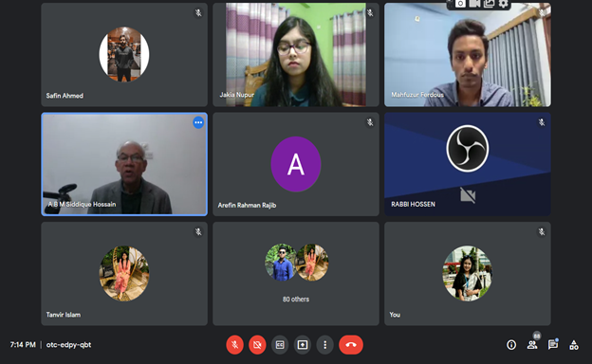592x364 pixels.
Task: Open the chat messages icon
Action: pos(553,345)
